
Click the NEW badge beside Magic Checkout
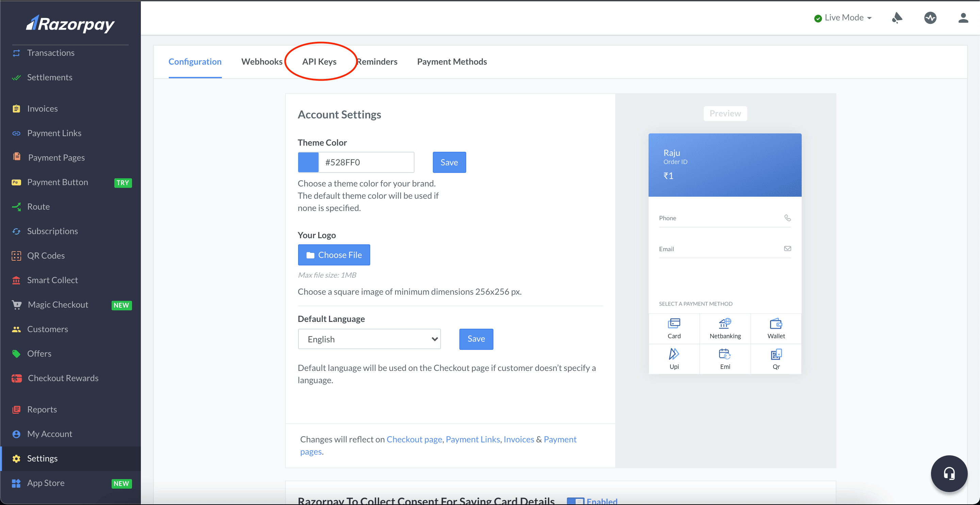pyautogui.click(x=121, y=305)
